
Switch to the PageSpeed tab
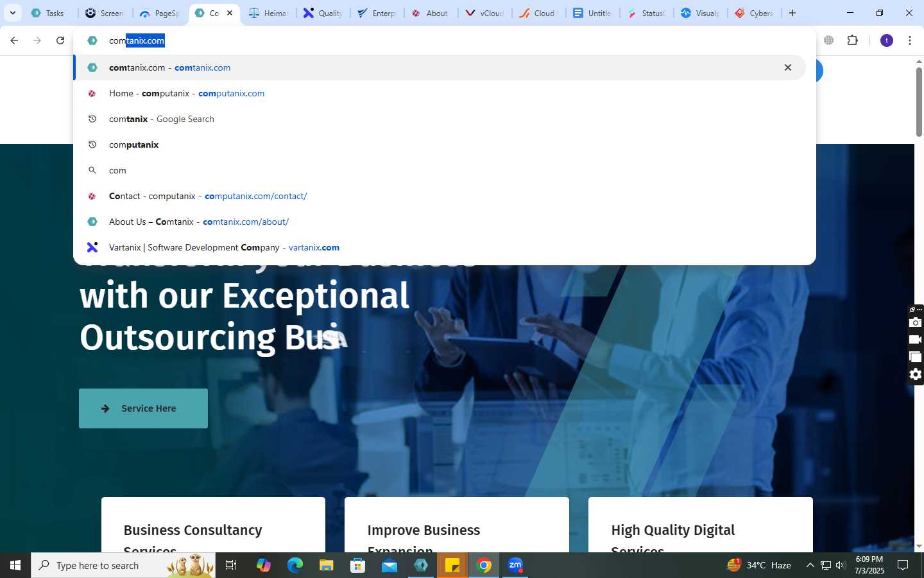(x=159, y=13)
